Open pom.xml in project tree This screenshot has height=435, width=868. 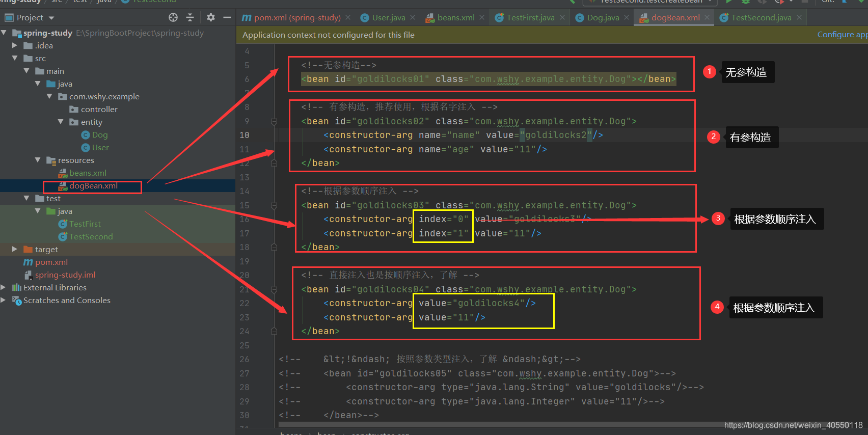51,262
